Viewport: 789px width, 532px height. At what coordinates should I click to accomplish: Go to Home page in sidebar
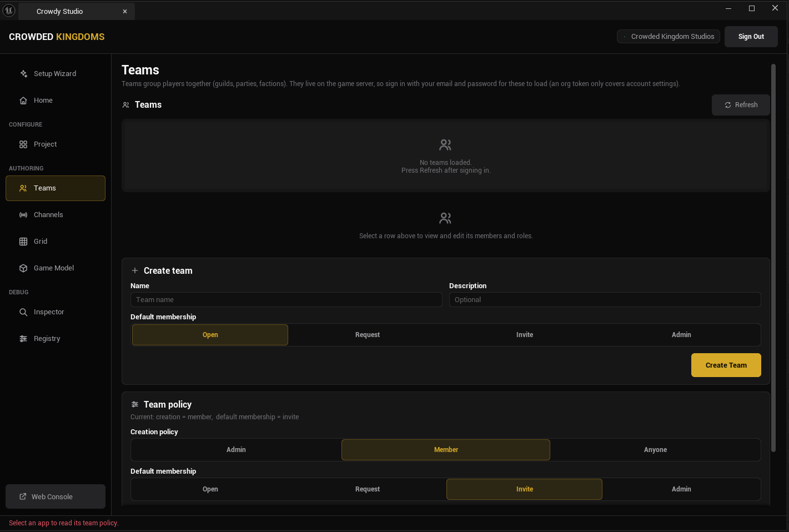click(56, 101)
